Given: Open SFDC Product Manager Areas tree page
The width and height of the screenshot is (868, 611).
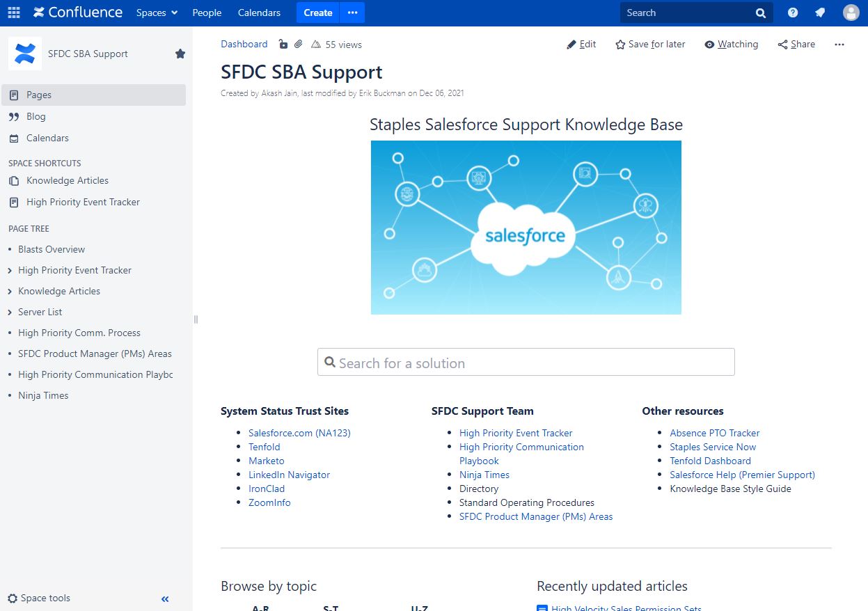Looking at the screenshot, I should click(95, 354).
